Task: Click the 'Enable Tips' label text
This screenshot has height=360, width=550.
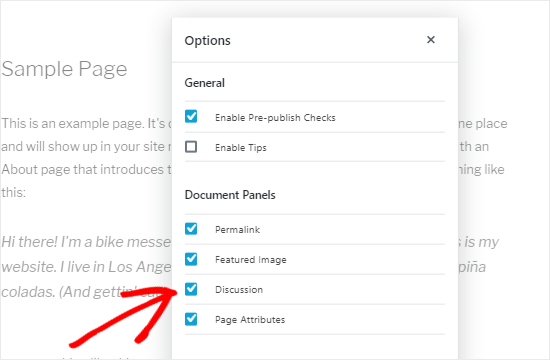Action: tap(241, 148)
